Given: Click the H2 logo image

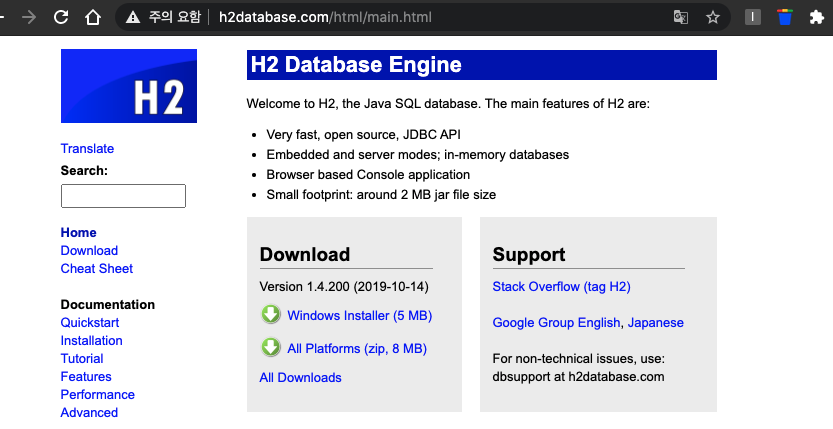Looking at the screenshot, I should coord(129,86).
